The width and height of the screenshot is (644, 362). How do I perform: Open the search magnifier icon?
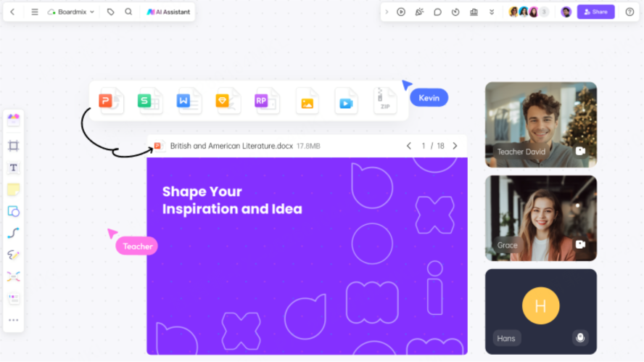pos(128,12)
